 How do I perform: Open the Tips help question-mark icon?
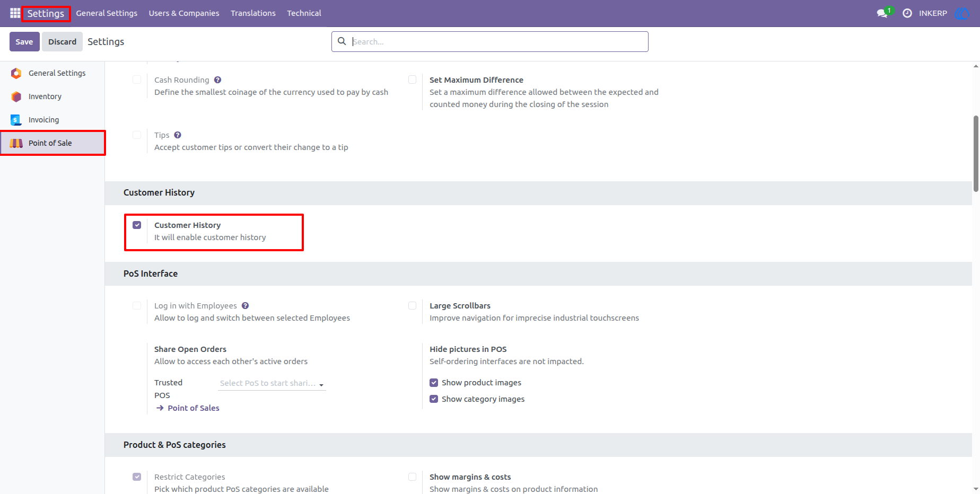(178, 135)
